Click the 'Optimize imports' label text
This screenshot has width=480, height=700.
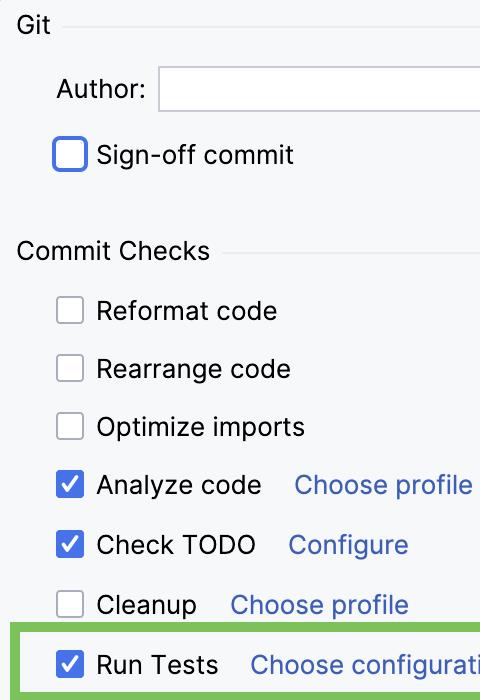[200, 427]
